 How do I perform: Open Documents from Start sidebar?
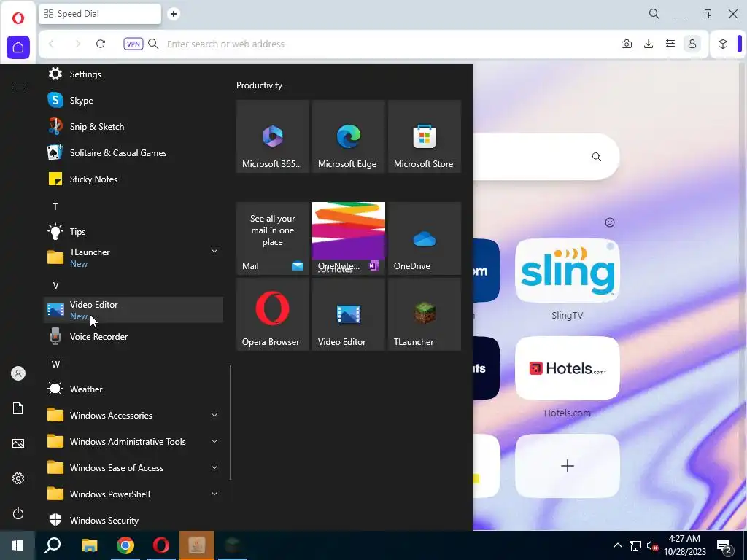18,408
